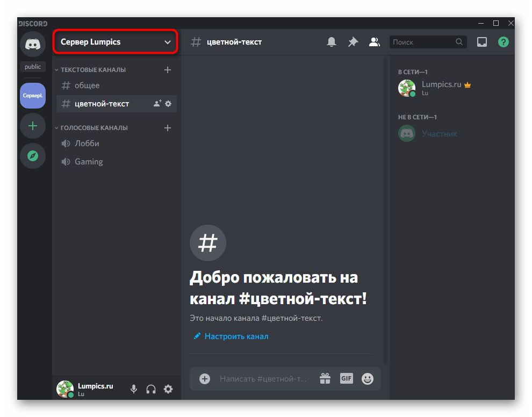Click own Lumpics.ru avatar in user panel
This screenshot has width=532, height=417.
[x=65, y=389]
